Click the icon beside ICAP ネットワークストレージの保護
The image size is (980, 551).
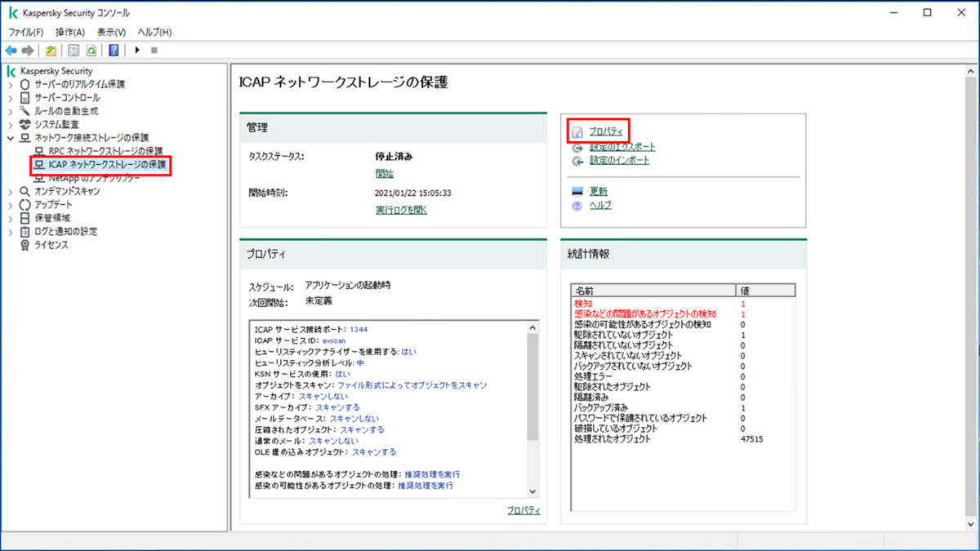click(39, 164)
